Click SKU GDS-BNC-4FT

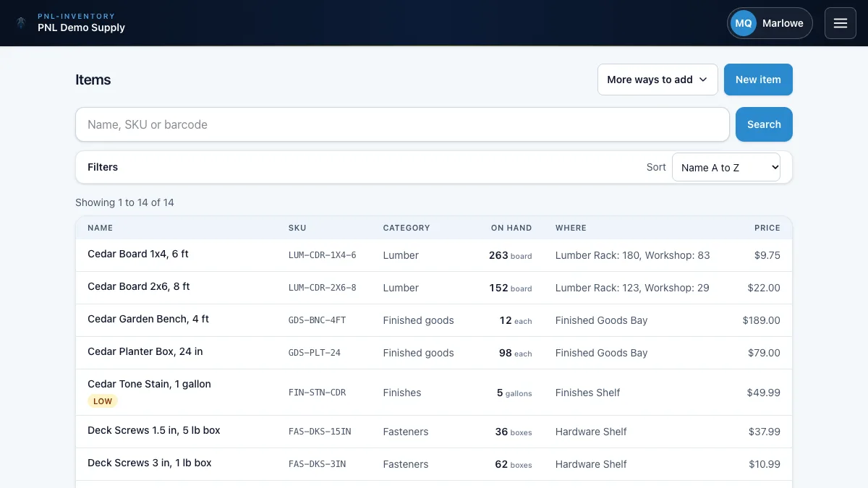[318, 320]
